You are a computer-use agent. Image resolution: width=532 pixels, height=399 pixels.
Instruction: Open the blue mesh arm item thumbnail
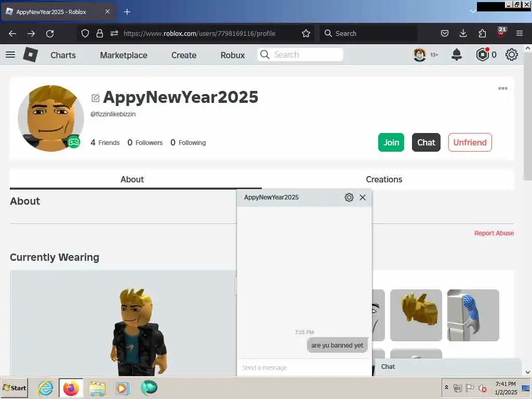coord(473,315)
